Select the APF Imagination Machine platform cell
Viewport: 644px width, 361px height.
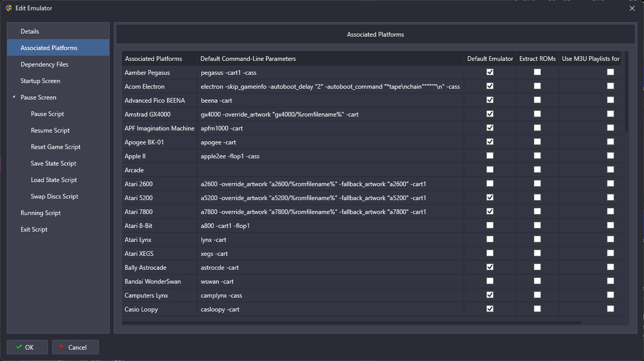point(160,128)
